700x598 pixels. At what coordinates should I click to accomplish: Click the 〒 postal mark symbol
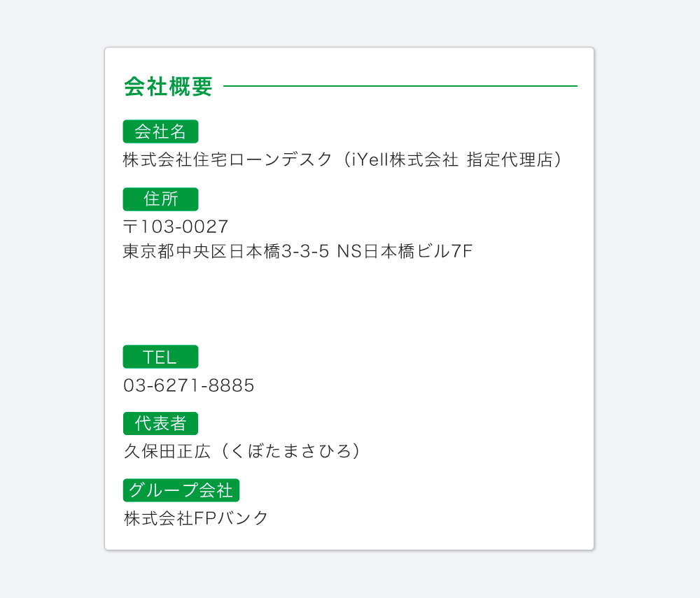pos(131,227)
